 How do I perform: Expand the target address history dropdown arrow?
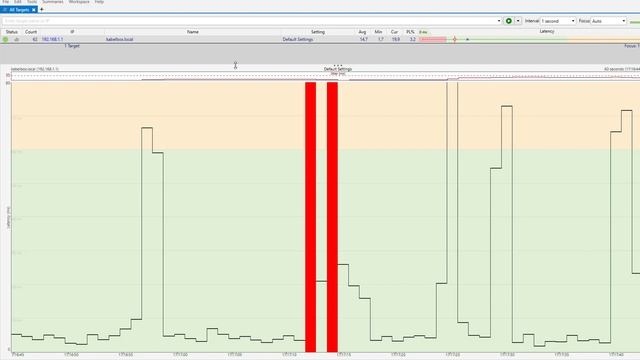pos(499,21)
